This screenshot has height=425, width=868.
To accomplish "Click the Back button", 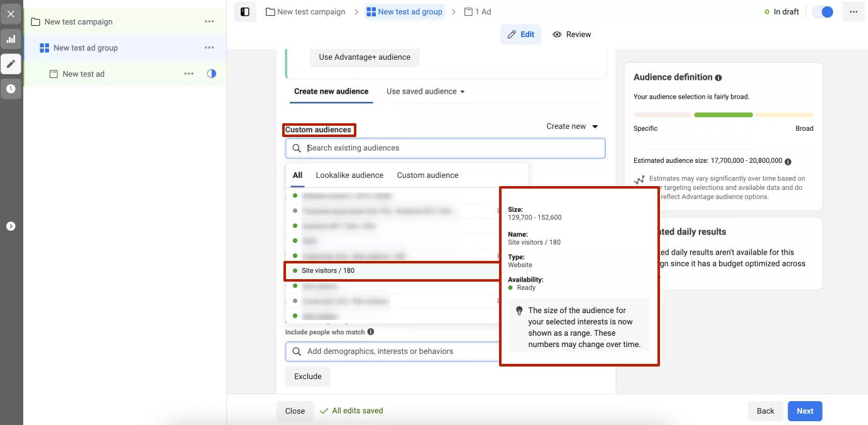I will point(766,411).
